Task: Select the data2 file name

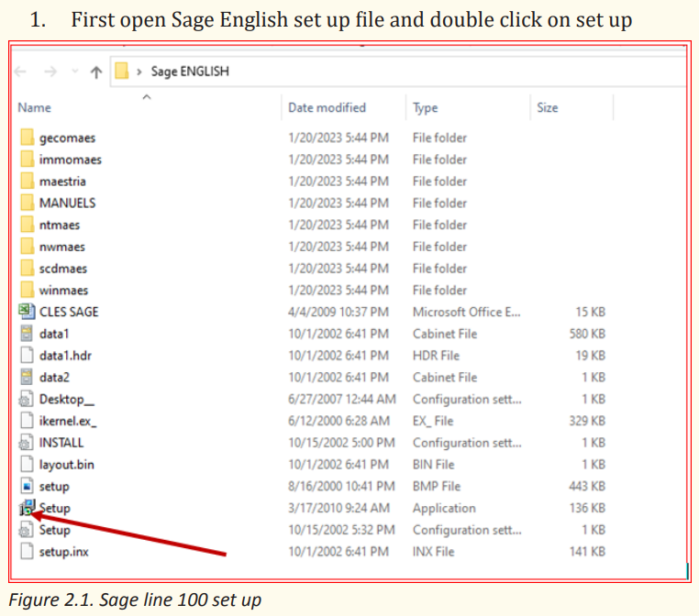Action: point(54,378)
